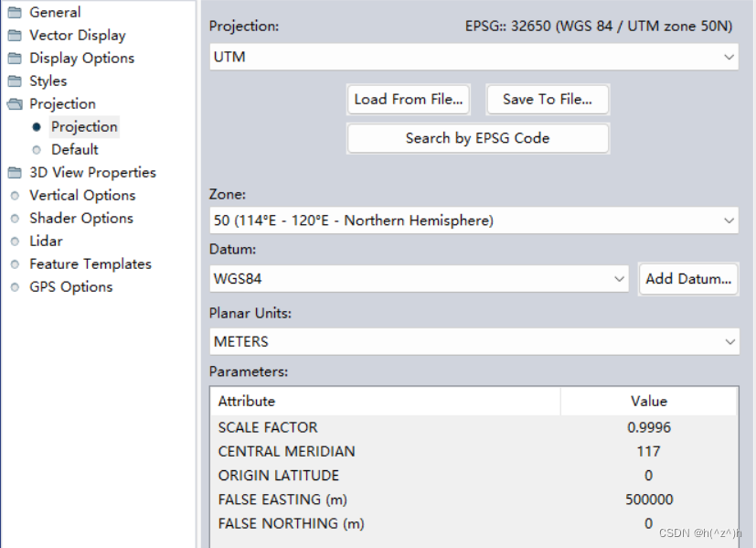Collapse the open Projection folder icon
The width and height of the screenshot is (756, 548).
coord(15,103)
